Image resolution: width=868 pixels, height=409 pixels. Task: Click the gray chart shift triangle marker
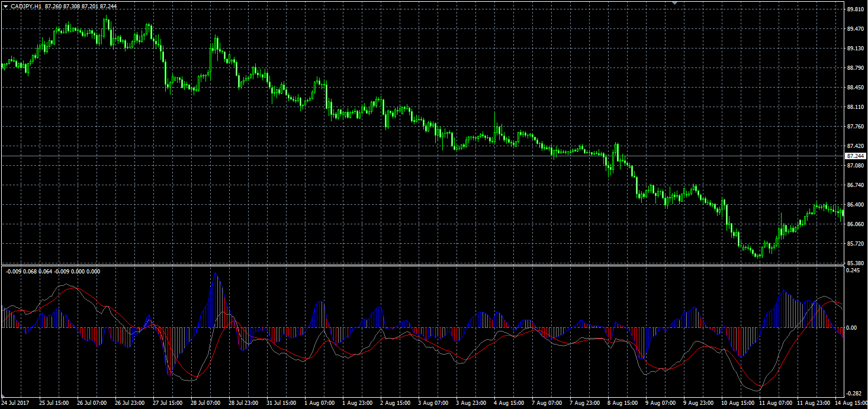(674, 3)
